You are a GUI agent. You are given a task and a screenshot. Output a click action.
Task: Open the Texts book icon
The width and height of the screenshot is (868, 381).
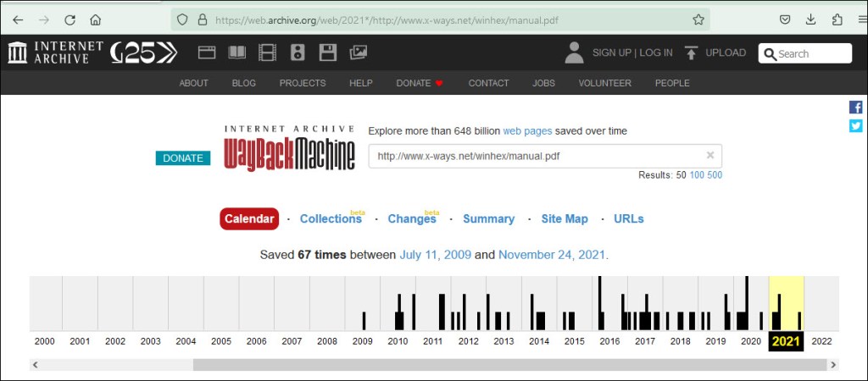(237, 52)
